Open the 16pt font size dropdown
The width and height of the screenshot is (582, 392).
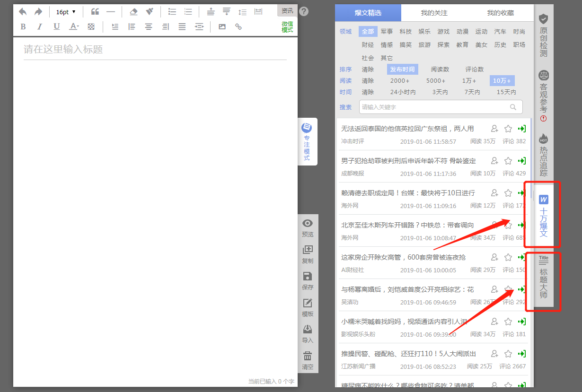click(66, 12)
